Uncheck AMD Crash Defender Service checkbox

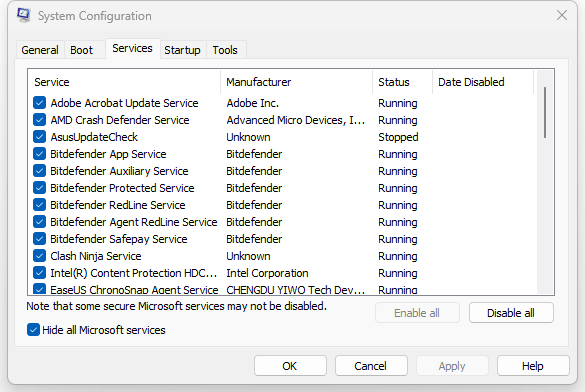pos(40,120)
